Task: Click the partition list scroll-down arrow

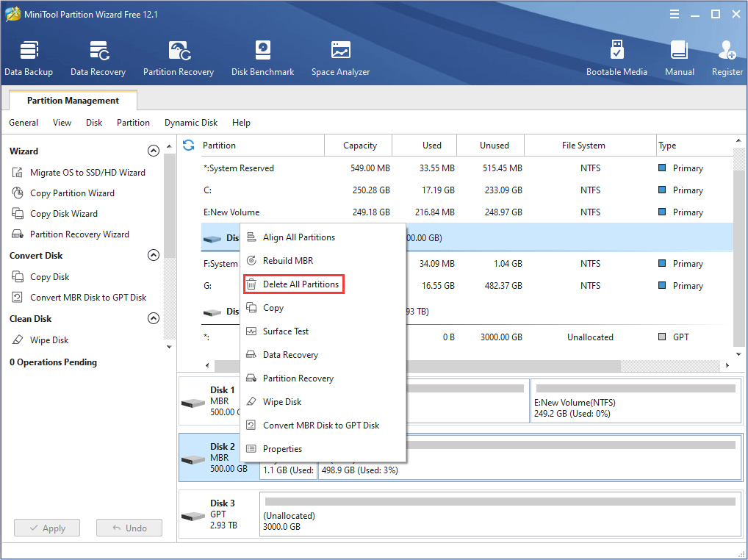Action: 738,354
